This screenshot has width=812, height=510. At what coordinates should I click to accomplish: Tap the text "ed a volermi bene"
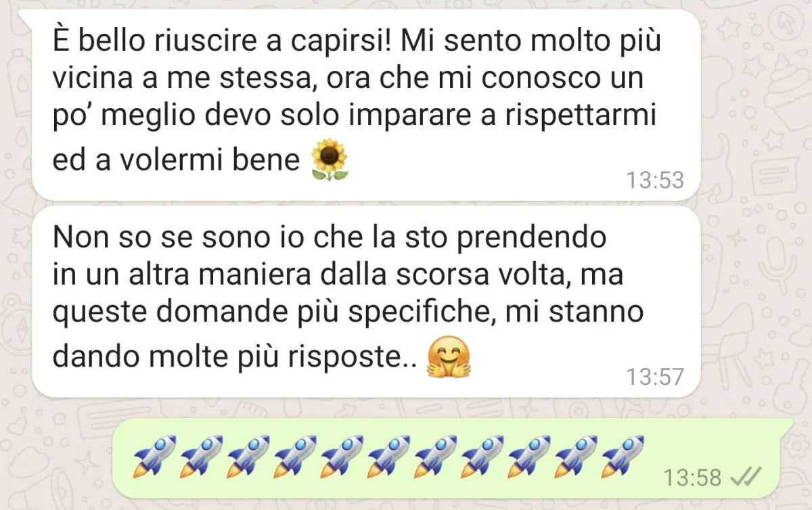176,160
